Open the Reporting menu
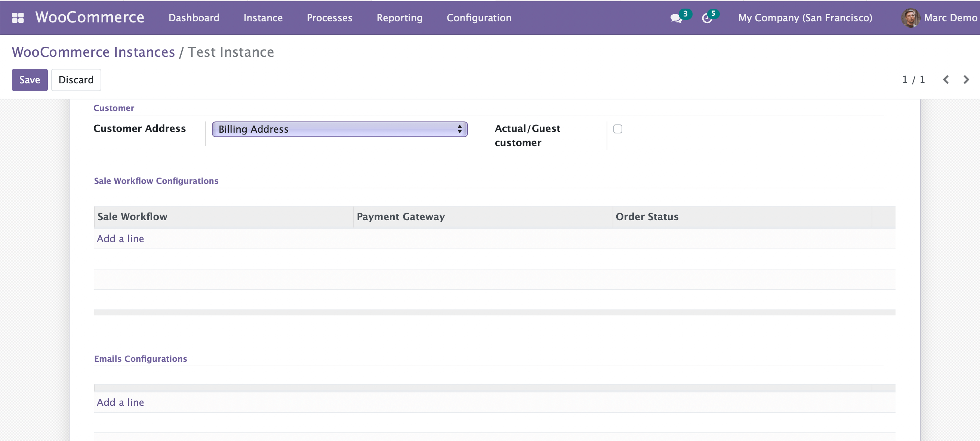The height and width of the screenshot is (441, 980). coord(399,18)
